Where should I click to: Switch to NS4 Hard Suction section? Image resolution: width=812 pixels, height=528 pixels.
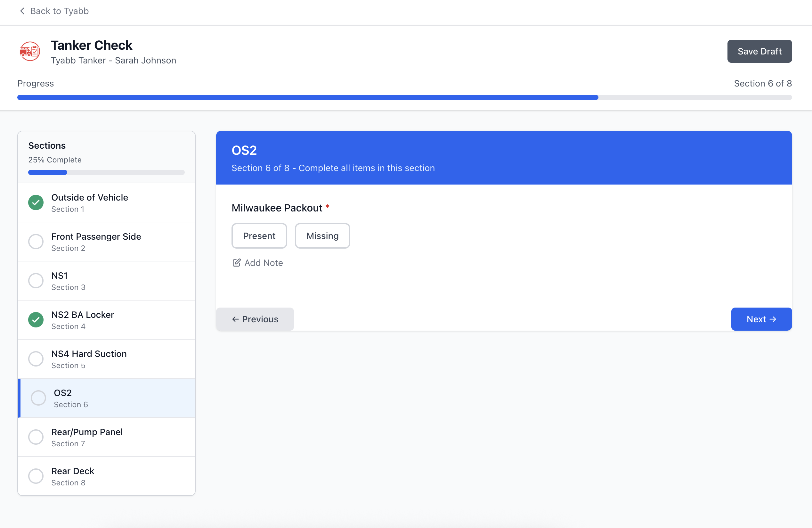[106, 359]
